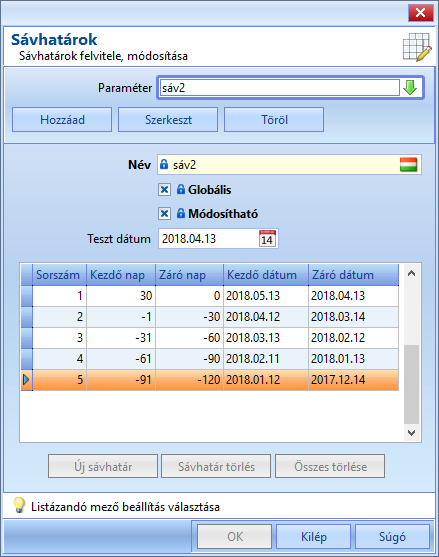Click the Név field containing sáv2
Viewport: 439px width, 557px height.
(x=289, y=164)
